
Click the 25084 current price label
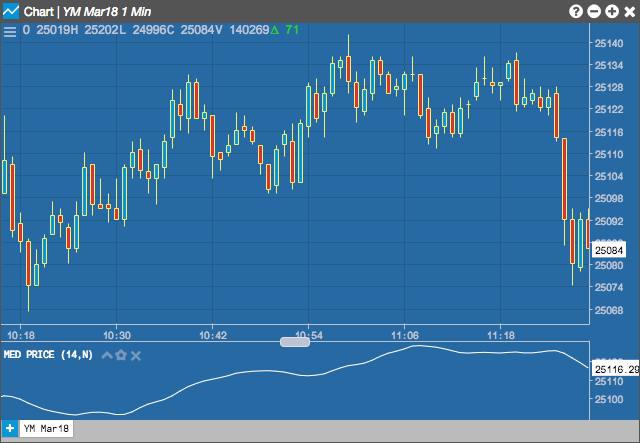coord(609,250)
